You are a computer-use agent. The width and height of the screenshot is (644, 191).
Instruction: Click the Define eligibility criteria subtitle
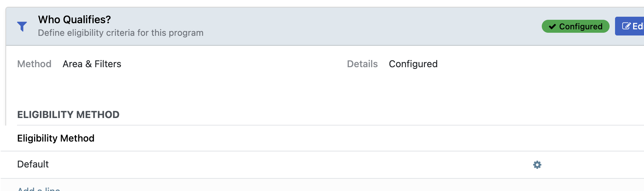tap(120, 33)
